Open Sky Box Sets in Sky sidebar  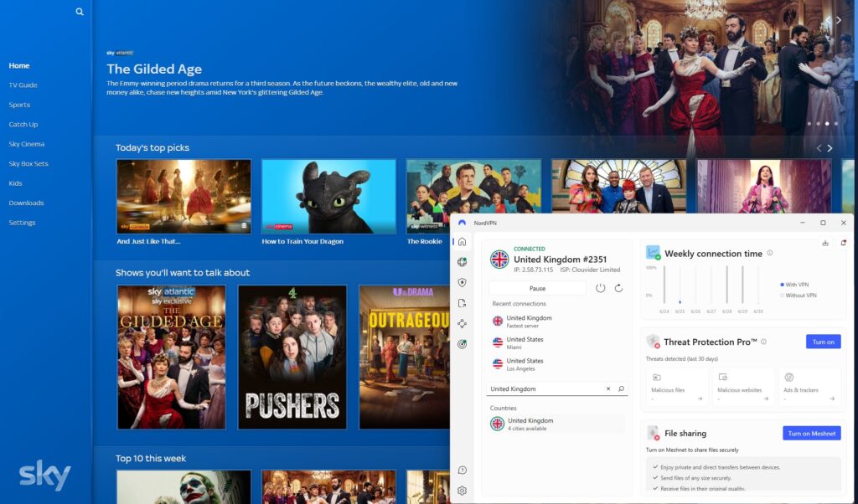coord(28,164)
